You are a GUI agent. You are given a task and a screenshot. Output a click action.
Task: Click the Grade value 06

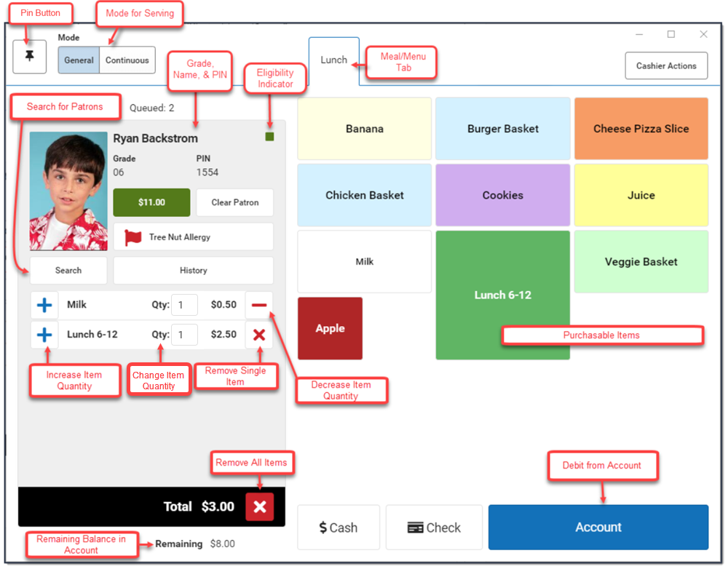119,172
